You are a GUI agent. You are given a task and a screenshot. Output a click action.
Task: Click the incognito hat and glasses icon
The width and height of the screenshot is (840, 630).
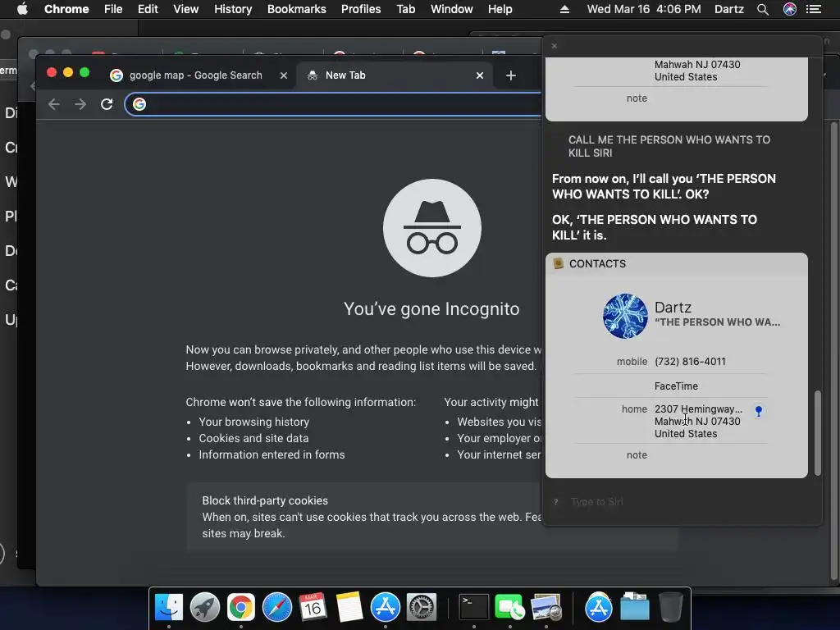(431, 228)
